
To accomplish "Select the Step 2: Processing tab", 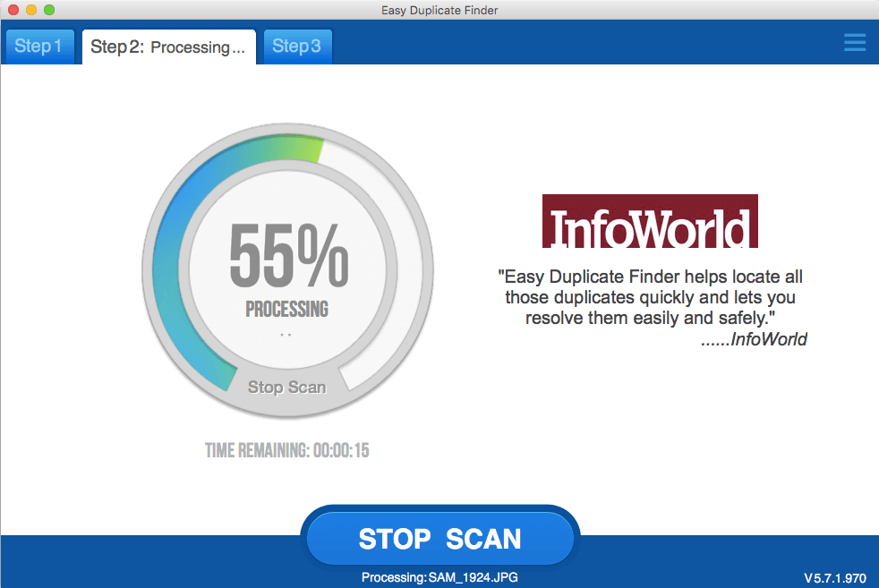I will click(x=169, y=47).
